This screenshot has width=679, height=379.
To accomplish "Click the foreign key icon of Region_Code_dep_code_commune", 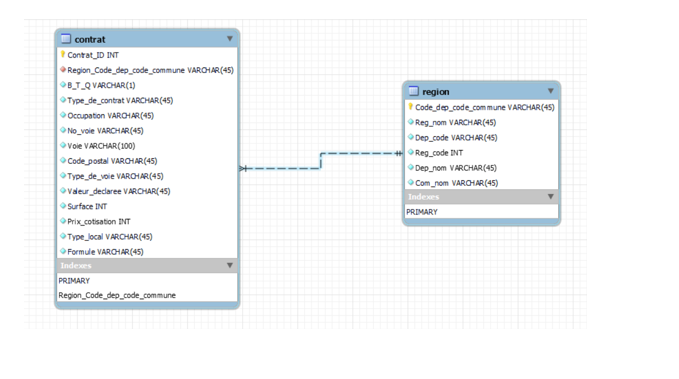I will 63,69.
